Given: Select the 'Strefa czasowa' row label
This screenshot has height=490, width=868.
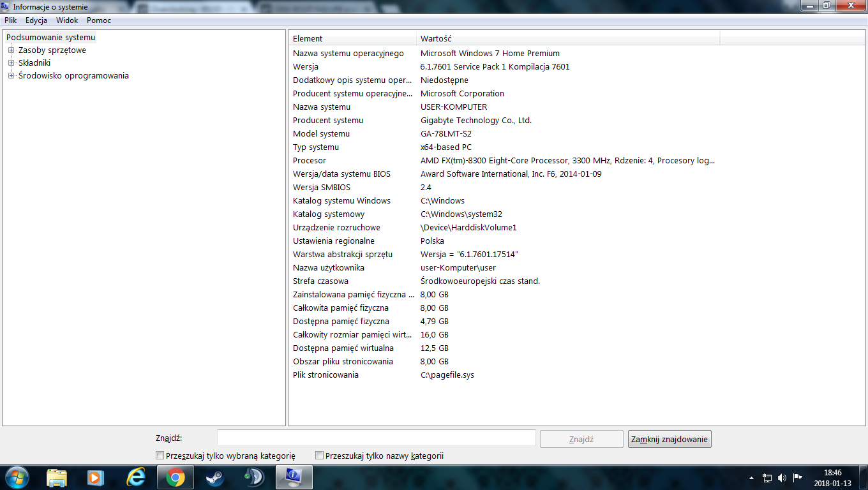Looking at the screenshot, I should pos(320,281).
